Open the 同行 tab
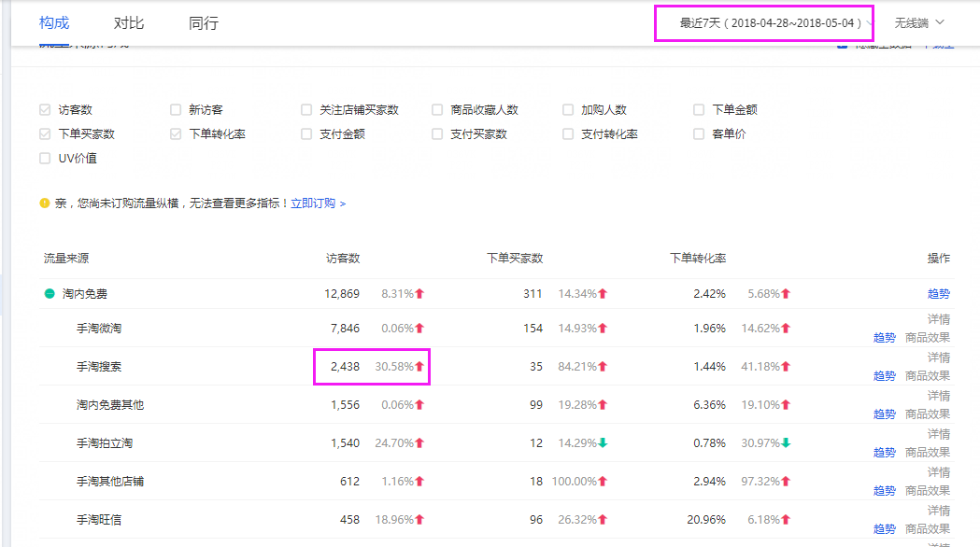The height and width of the screenshot is (547, 980). pyautogui.click(x=203, y=22)
